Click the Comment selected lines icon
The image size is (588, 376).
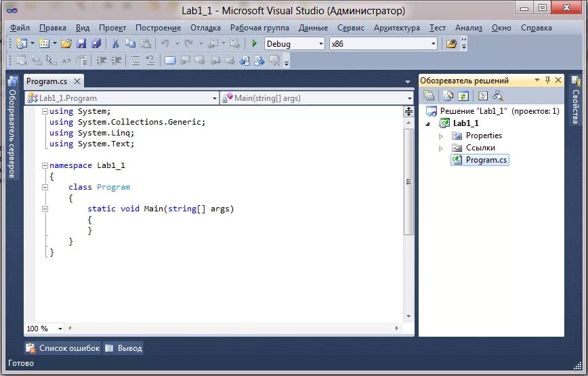135,60
